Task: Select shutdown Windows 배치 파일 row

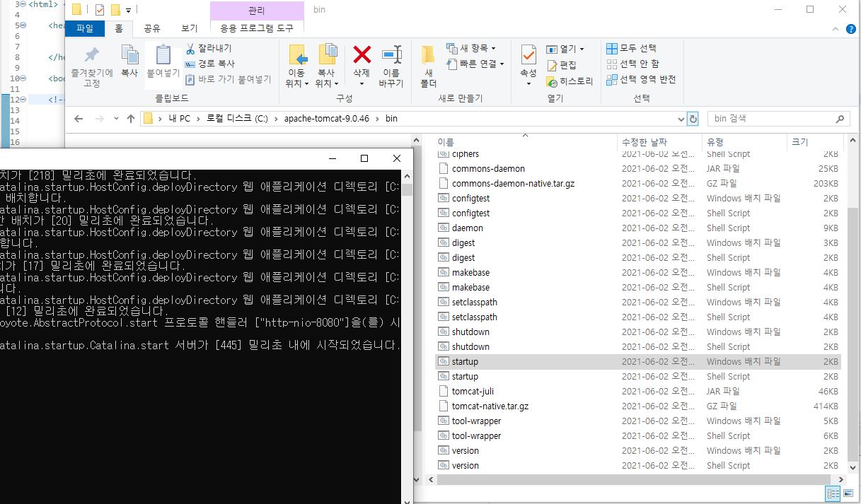Action: click(x=637, y=332)
